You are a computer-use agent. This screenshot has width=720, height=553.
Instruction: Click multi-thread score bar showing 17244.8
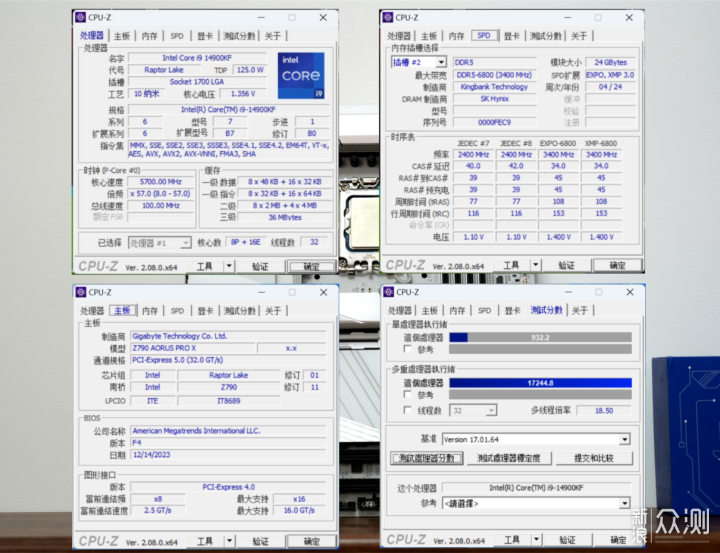[x=540, y=383]
